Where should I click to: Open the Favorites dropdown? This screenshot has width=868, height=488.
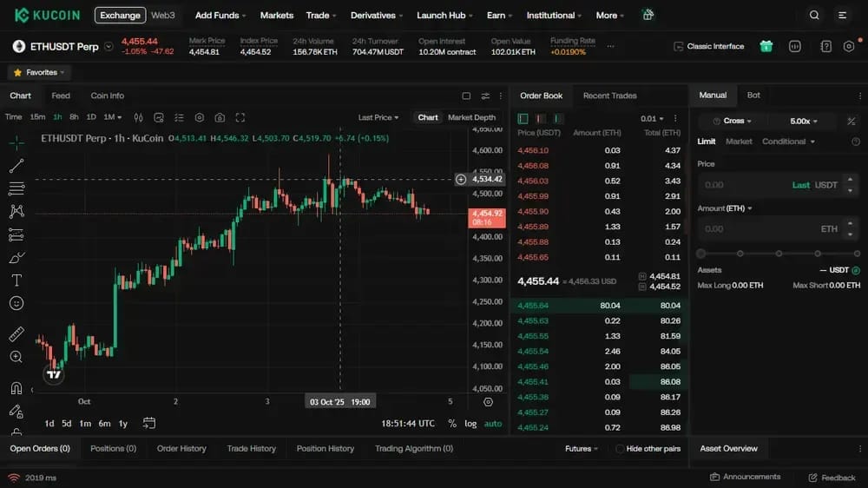tap(39, 73)
